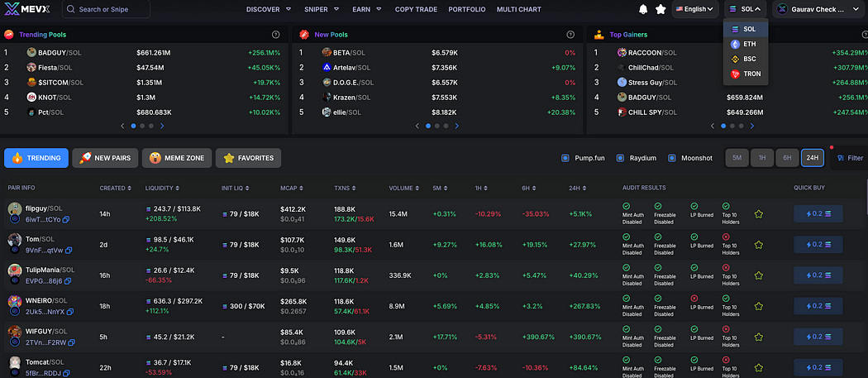This screenshot has width=868, height=378.
Task: Open the Gaurav Check account dropdown
Action: 817,9
